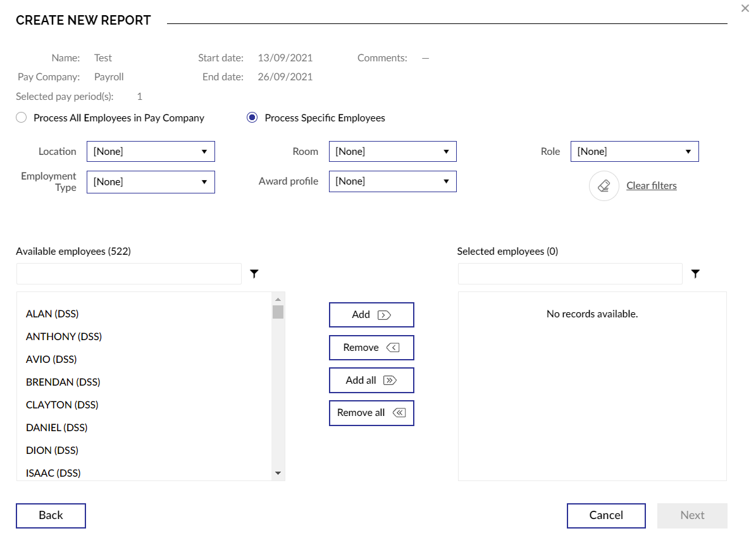Click the Clear filters link

652,185
